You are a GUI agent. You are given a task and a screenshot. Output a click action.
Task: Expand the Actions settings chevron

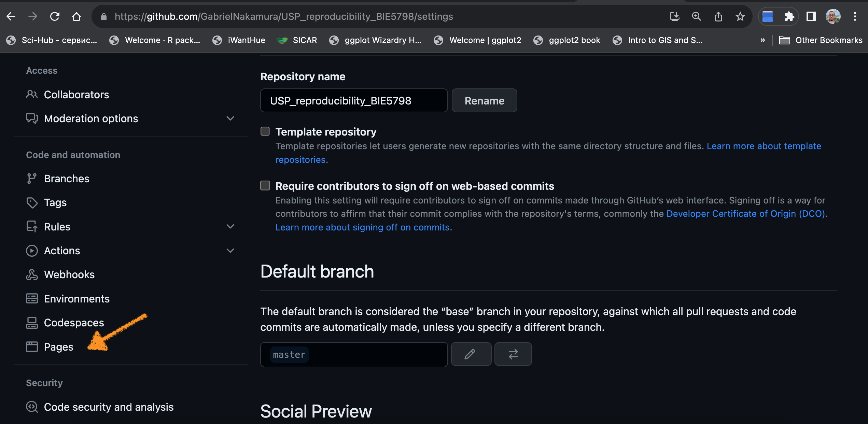(230, 251)
